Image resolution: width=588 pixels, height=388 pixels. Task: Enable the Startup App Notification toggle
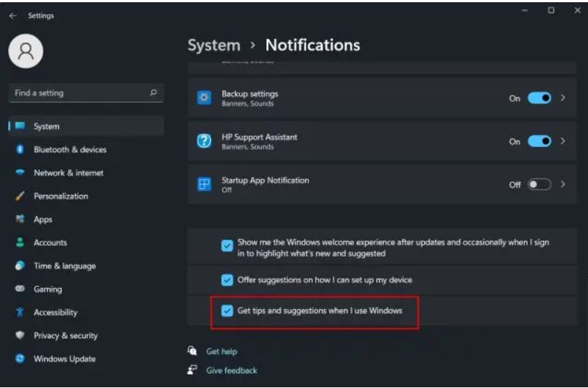pyautogui.click(x=539, y=184)
